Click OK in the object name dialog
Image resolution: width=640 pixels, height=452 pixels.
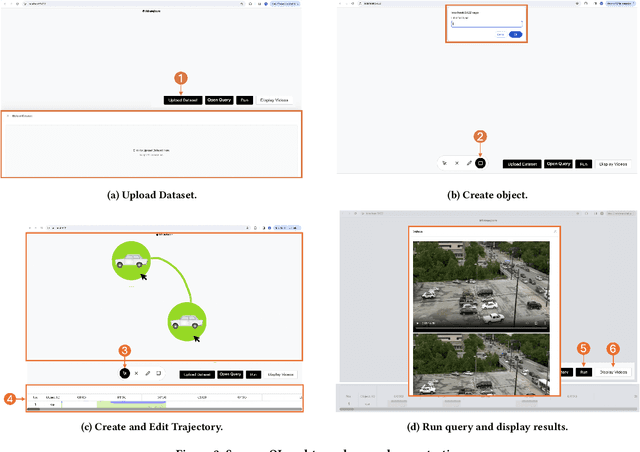pos(515,34)
